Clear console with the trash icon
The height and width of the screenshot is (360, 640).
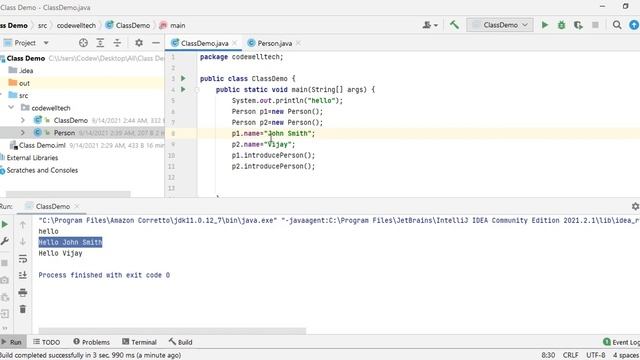[x=23, y=309]
